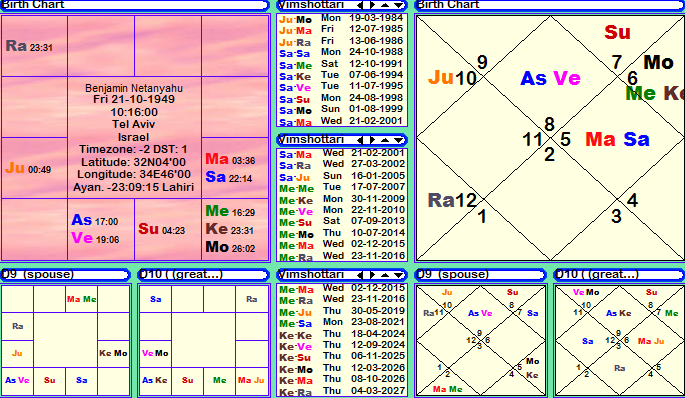The image size is (685, 398).
Task: Select the Sa-Su 24-08-1998 dasha row
Action: (x=342, y=99)
